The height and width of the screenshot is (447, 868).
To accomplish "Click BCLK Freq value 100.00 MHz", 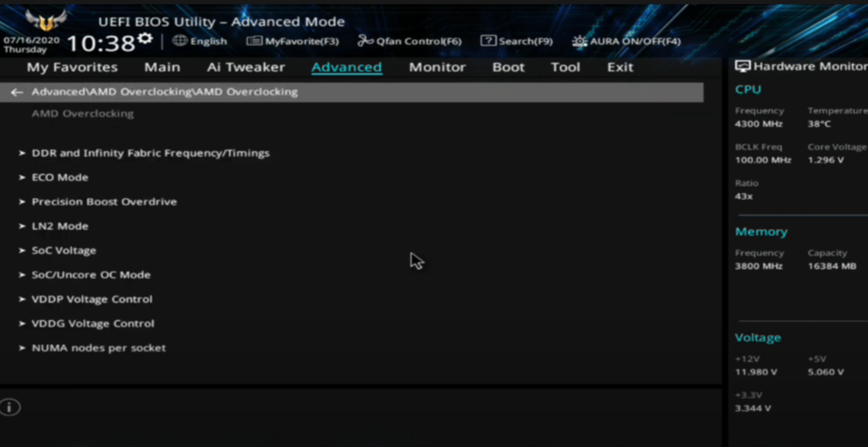I will click(763, 160).
